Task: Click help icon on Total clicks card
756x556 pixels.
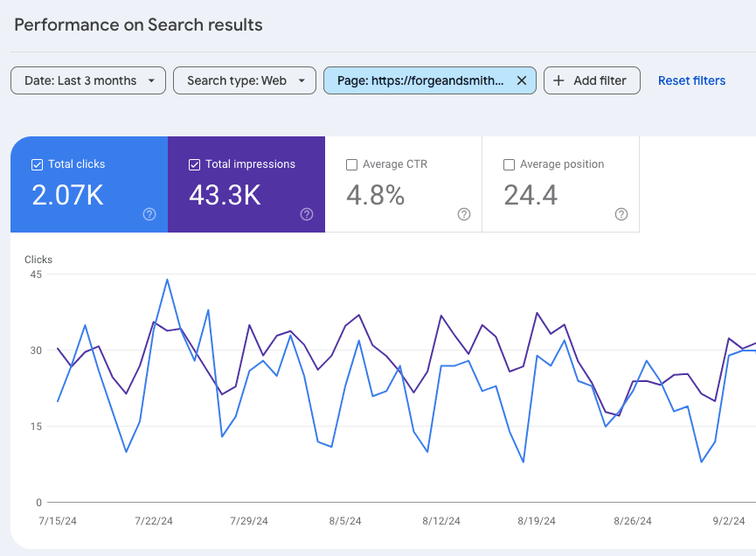Action: pyautogui.click(x=149, y=214)
